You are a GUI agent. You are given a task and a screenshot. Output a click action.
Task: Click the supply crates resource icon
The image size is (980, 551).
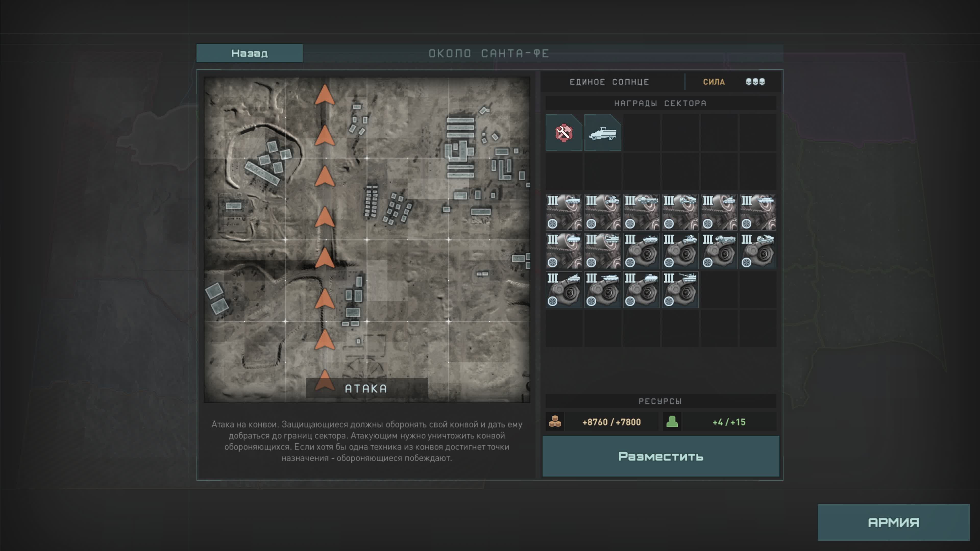[555, 422]
